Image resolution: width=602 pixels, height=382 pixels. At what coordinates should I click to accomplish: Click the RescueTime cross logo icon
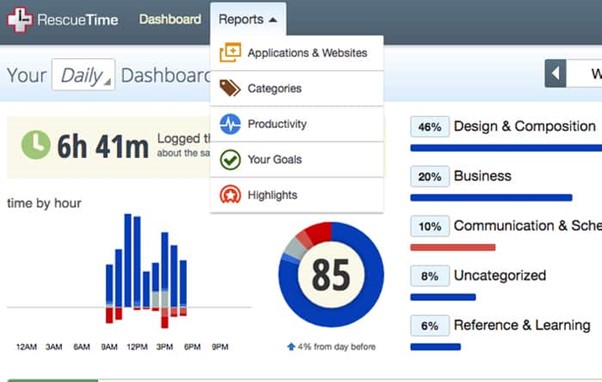[x=20, y=20]
